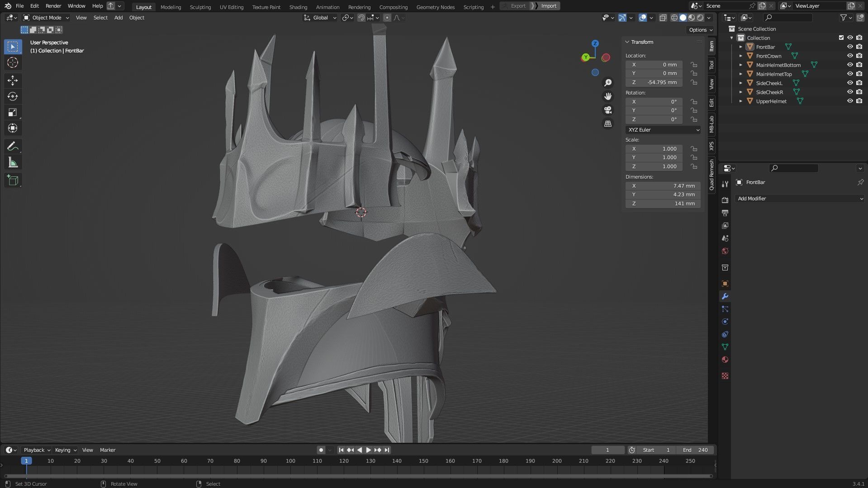Open the File menu

[19, 6]
